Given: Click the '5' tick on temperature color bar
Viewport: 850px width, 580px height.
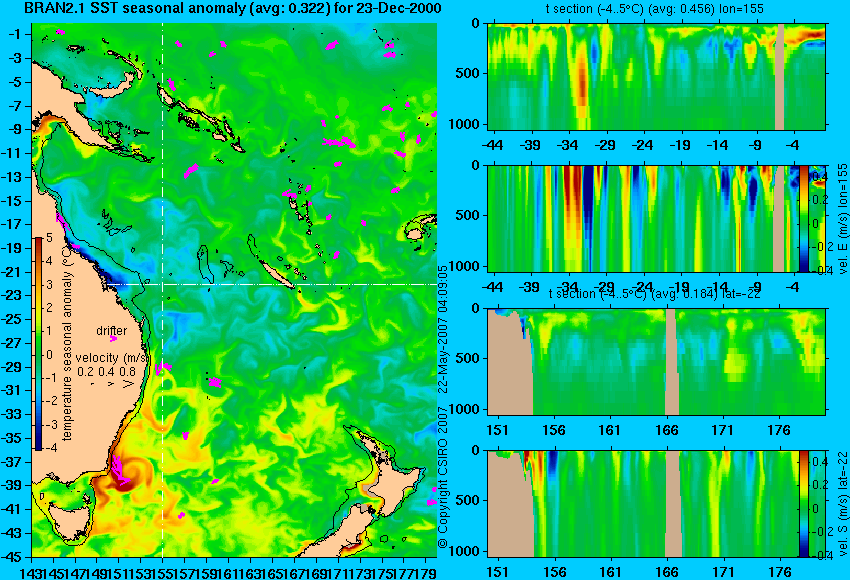Looking at the screenshot, I should click(x=49, y=237).
